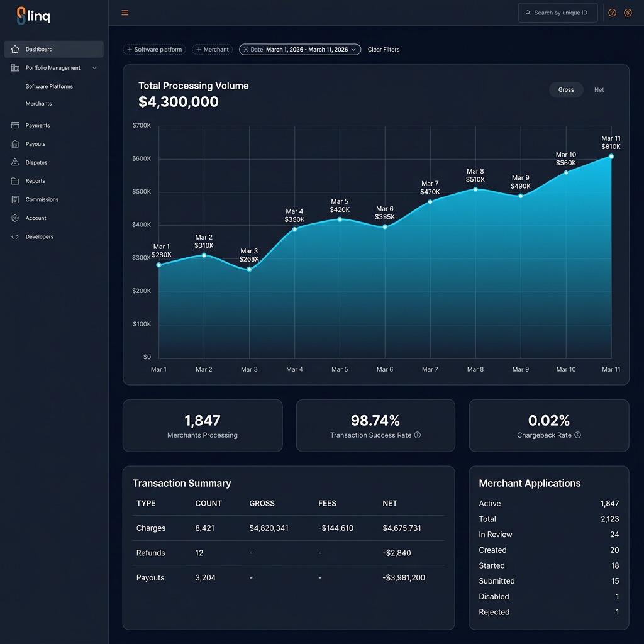
Task: Open Software Platforms submenu item
Action: click(x=49, y=87)
